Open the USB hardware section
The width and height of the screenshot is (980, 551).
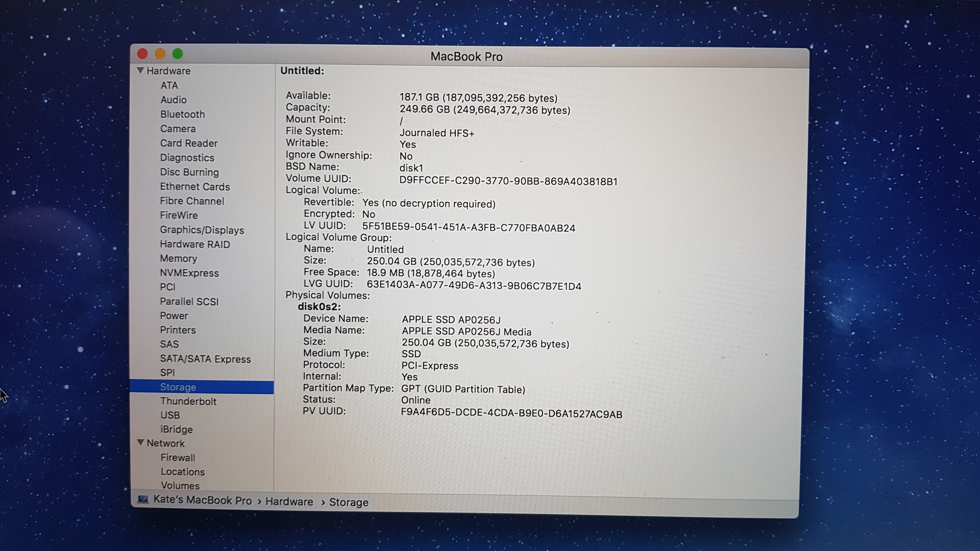(x=170, y=415)
